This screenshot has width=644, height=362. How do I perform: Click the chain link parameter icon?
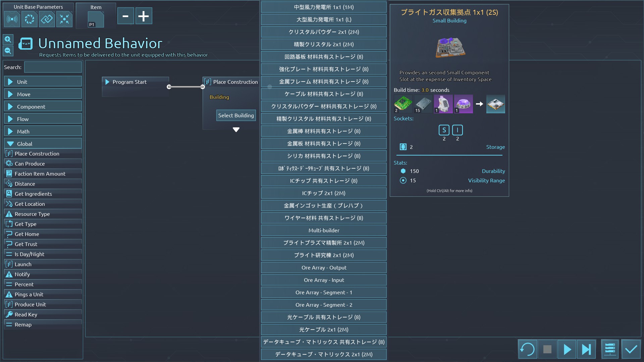(47, 19)
